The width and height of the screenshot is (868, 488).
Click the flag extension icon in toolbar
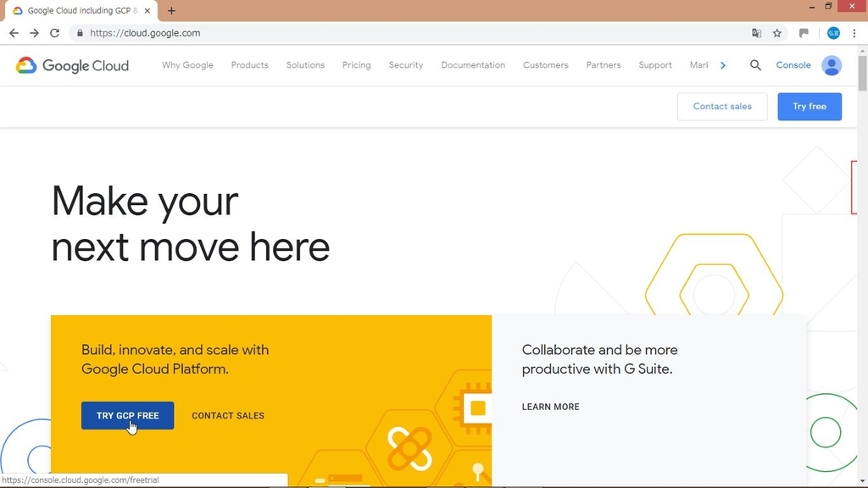(x=804, y=33)
